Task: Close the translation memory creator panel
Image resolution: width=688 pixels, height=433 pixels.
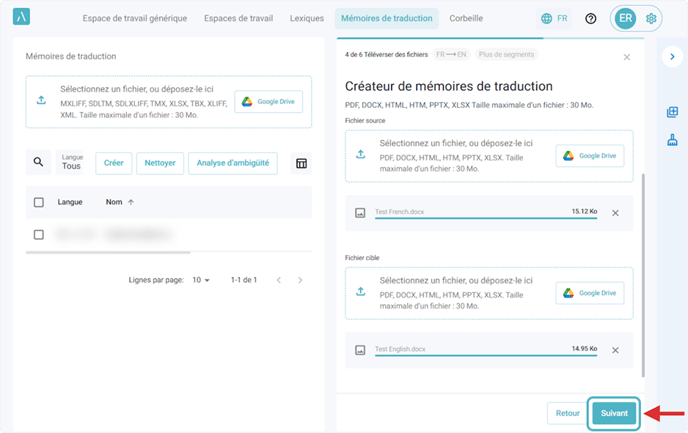Action: coord(627,57)
